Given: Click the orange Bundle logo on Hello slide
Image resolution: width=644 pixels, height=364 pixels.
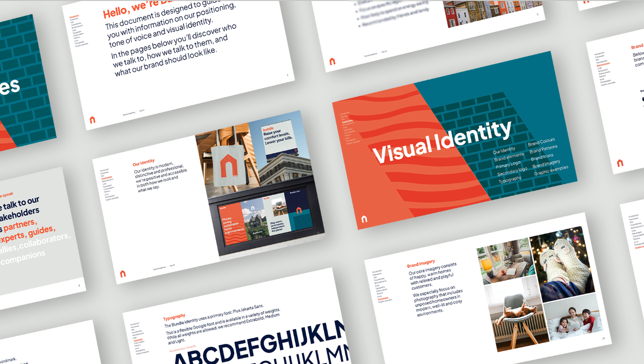Looking at the screenshot, I should 93,120.
